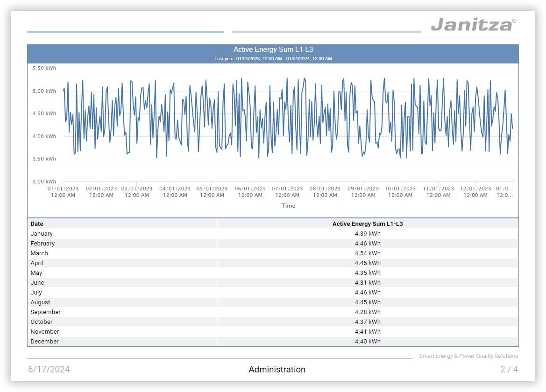The width and height of the screenshot is (546, 392).
Task: Click the Active Energy Sum L1-L3 chart title
Action: (x=273, y=49)
